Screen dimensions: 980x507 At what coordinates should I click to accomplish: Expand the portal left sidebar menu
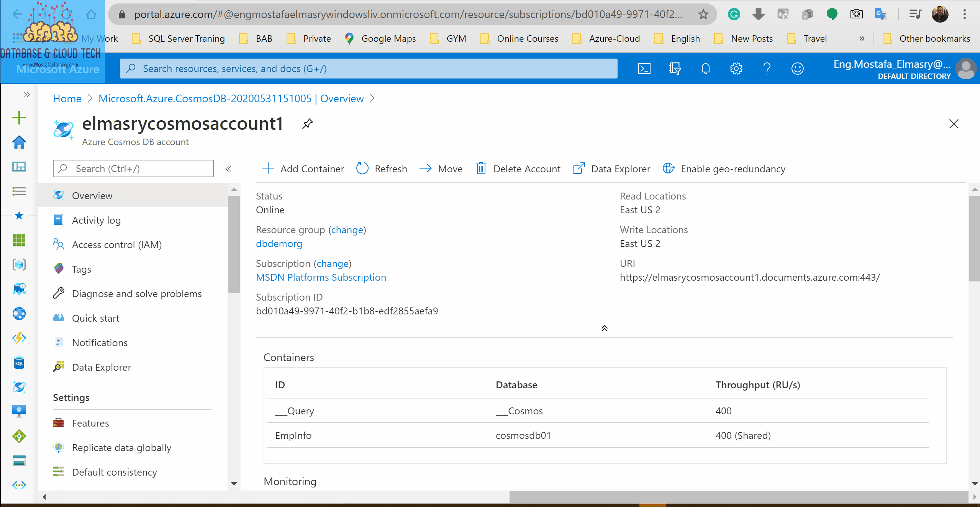pos(26,95)
